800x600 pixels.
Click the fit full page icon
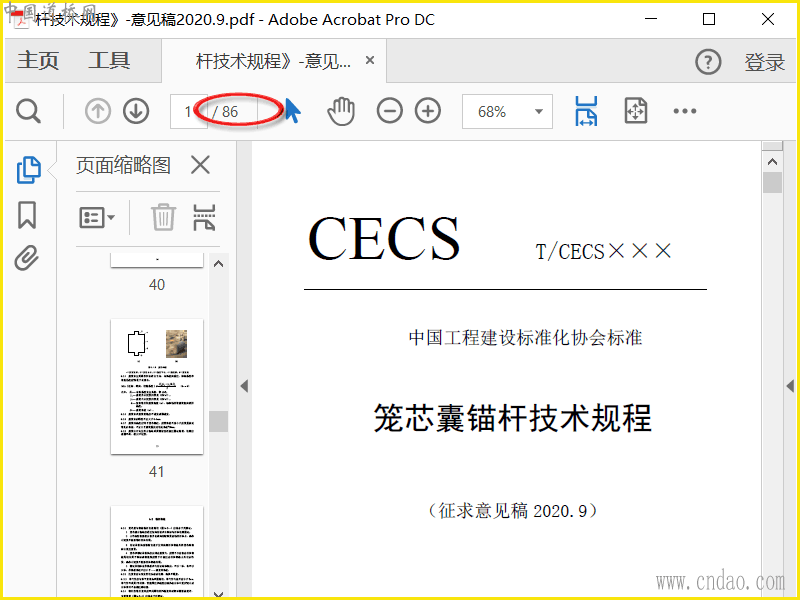coord(636,111)
